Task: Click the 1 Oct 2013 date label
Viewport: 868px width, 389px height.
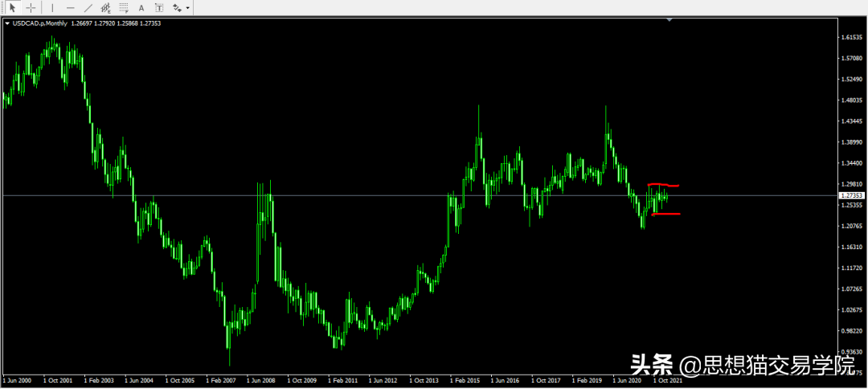Action: [424, 381]
